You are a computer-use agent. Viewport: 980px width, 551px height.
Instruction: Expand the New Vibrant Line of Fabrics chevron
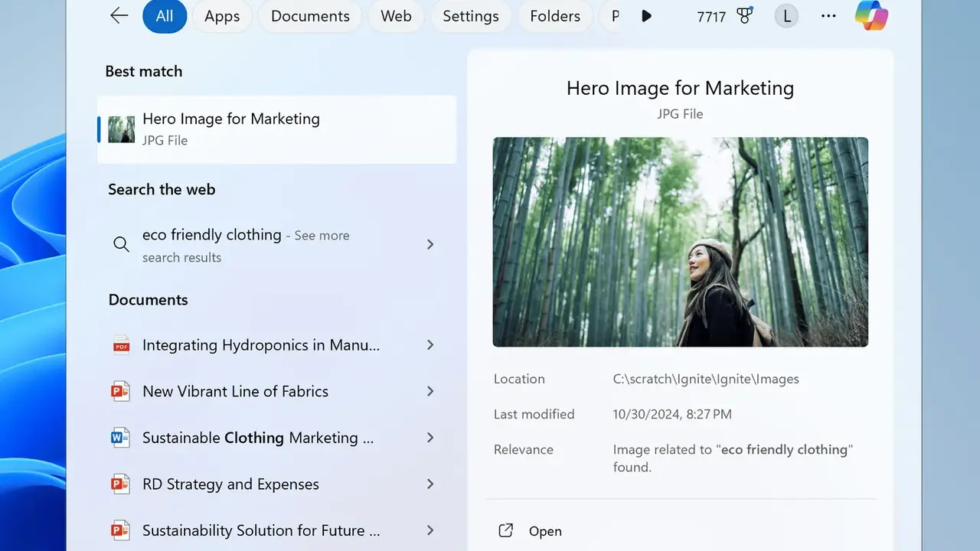pyautogui.click(x=430, y=391)
